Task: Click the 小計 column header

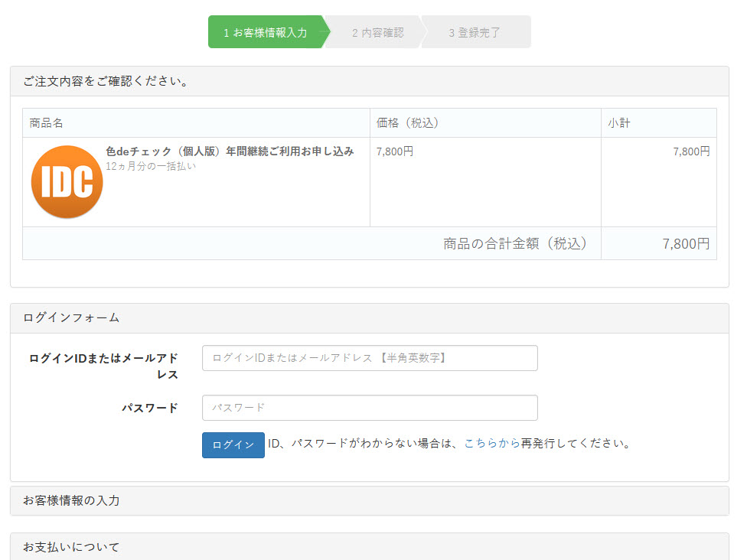Action: (x=619, y=123)
